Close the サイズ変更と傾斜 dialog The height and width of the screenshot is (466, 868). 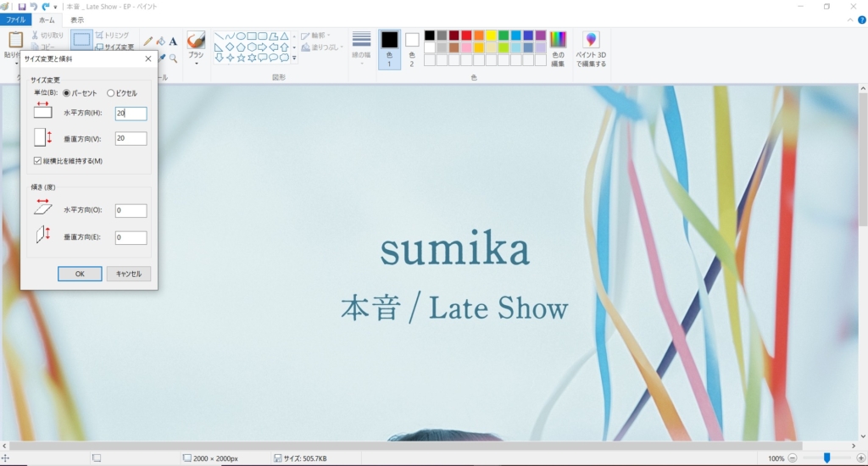148,58
